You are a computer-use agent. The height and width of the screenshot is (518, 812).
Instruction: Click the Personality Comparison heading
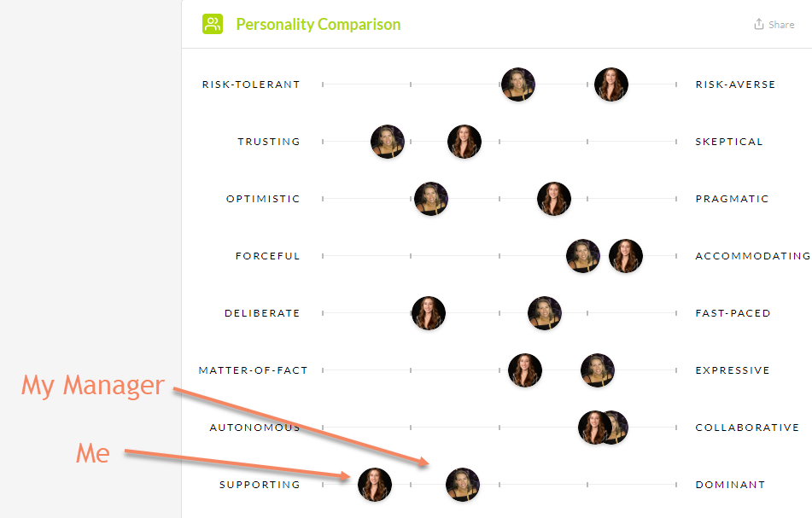tap(318, 24)
